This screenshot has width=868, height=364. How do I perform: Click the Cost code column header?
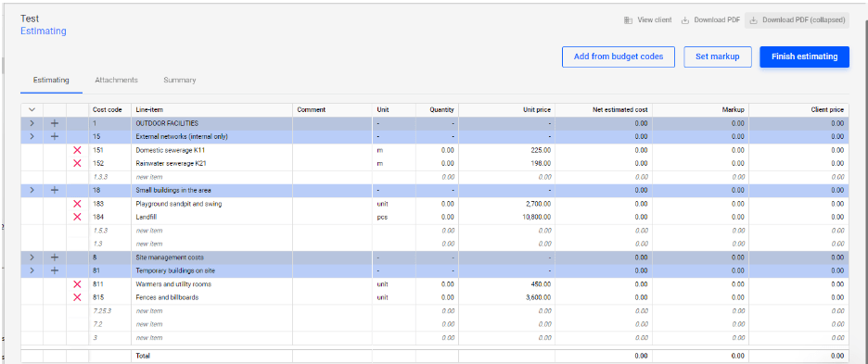[109, 109]
